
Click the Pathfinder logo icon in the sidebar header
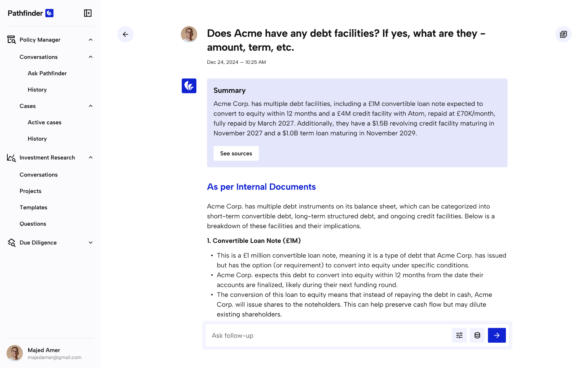click(49, 13)
